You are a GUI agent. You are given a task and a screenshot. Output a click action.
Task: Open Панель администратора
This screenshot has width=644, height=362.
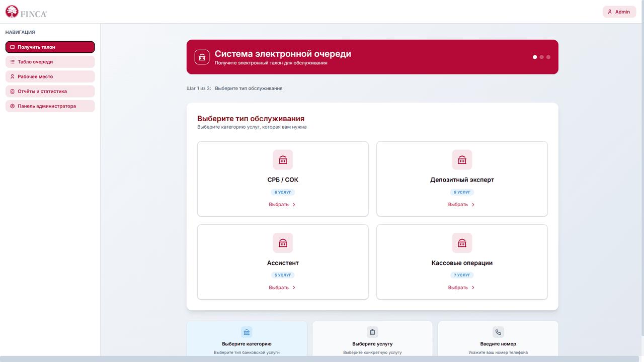click(50, 106)
